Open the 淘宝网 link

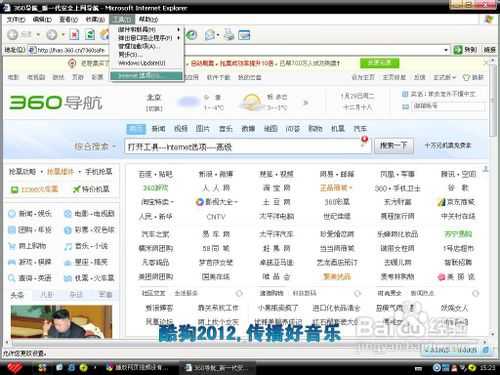click(x=276, y=188)
